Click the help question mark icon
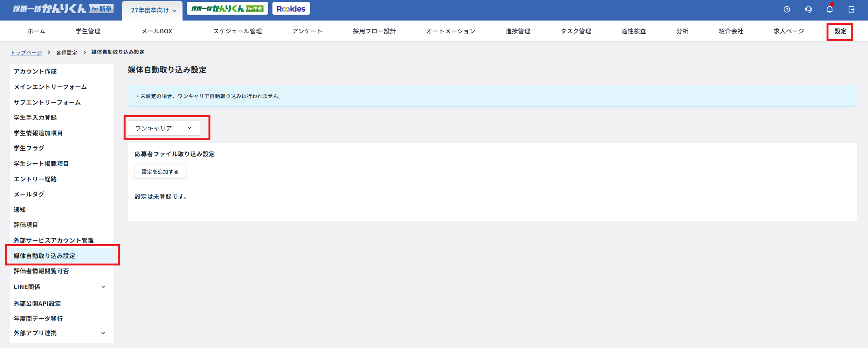Viewport: 868px width, 348px height. coord(787,9)
